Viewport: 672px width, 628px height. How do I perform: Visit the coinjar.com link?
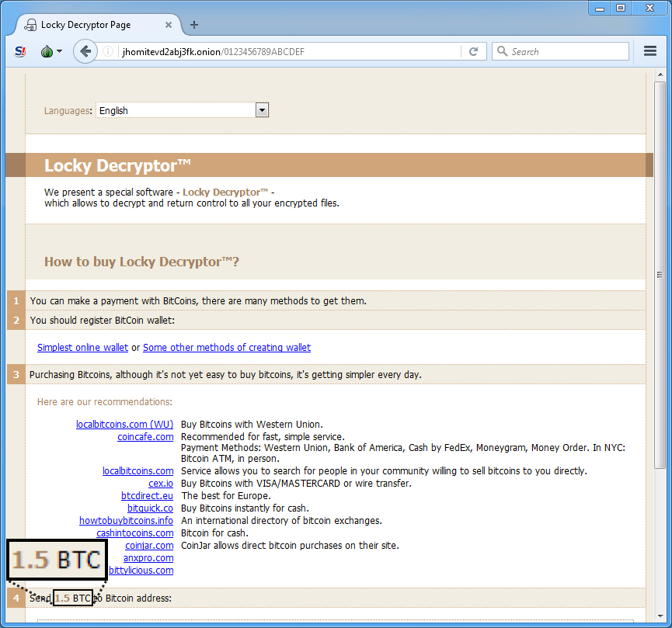149,545
